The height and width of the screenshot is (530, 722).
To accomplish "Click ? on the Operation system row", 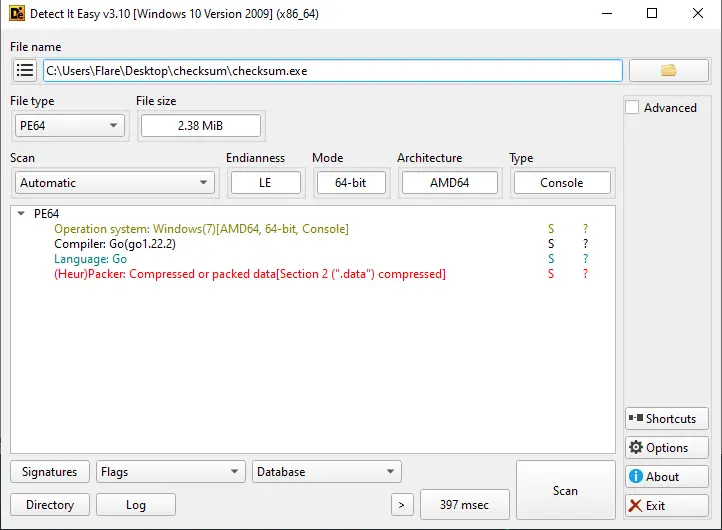I will tap(585, 228).
